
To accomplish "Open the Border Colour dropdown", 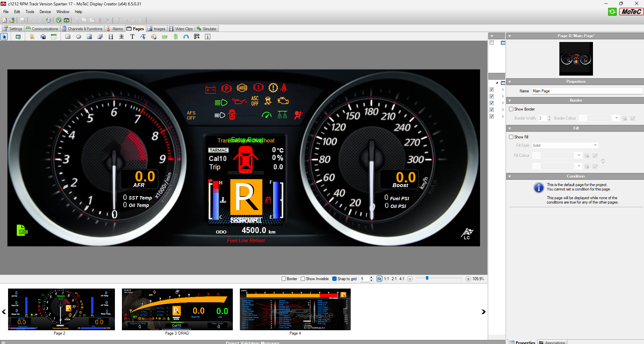I will pos(616,118).
